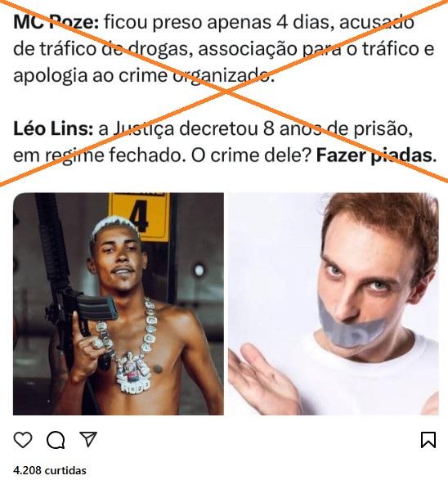Click the center of the orange X mark
The width and height of the screenshot is (448, 480).
click(226, 91)
